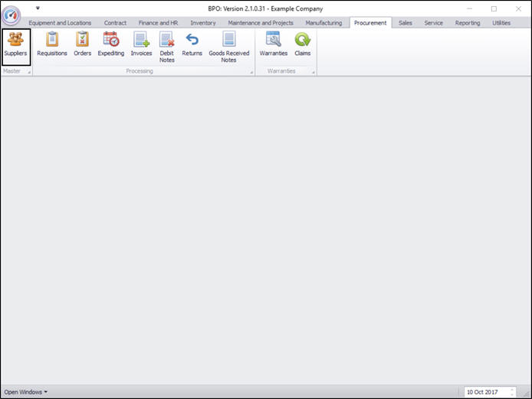
Task: Go to the Reporting tab
Action: coord(468,23)
